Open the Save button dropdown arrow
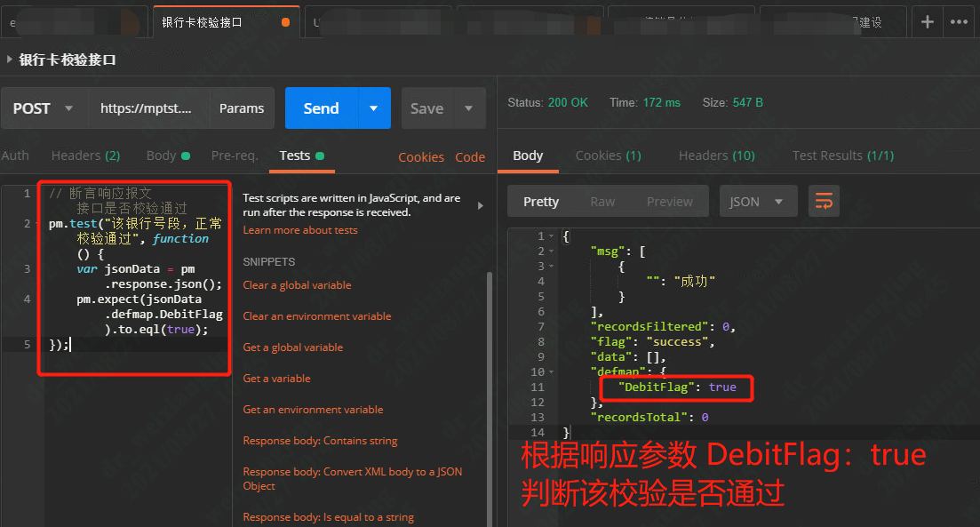 tap(469, 108)
